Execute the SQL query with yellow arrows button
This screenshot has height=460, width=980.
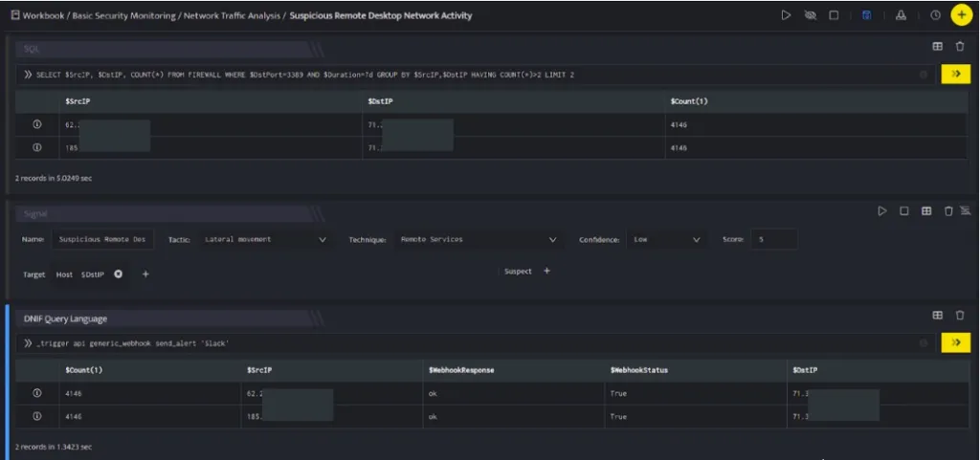[956, 75]
